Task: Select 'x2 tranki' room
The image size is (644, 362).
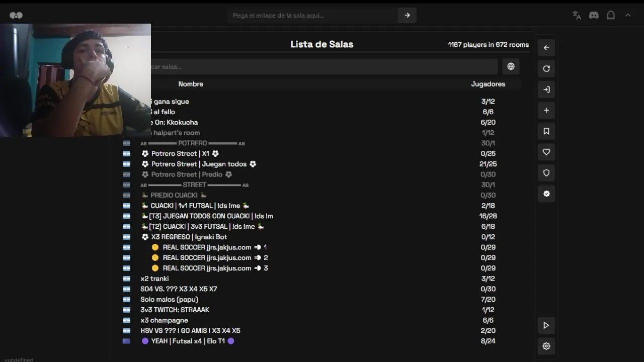Action: (322, 279)
